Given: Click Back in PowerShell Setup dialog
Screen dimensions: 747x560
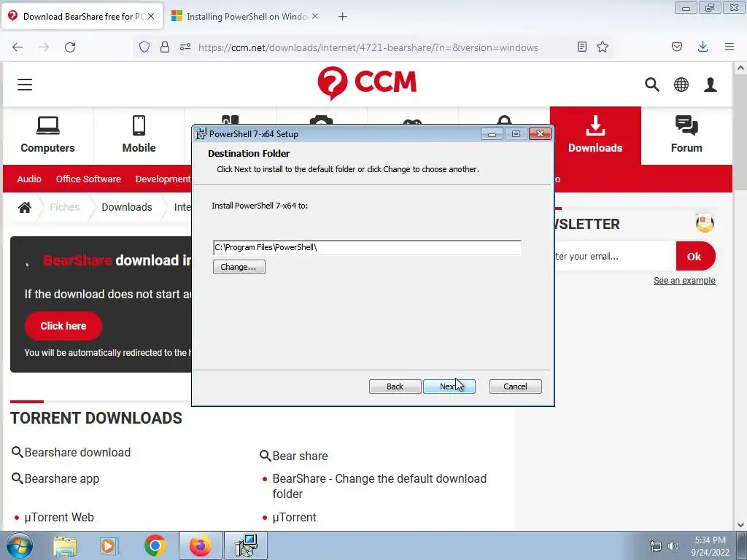Looking at the screenshot, I should 395,386.
